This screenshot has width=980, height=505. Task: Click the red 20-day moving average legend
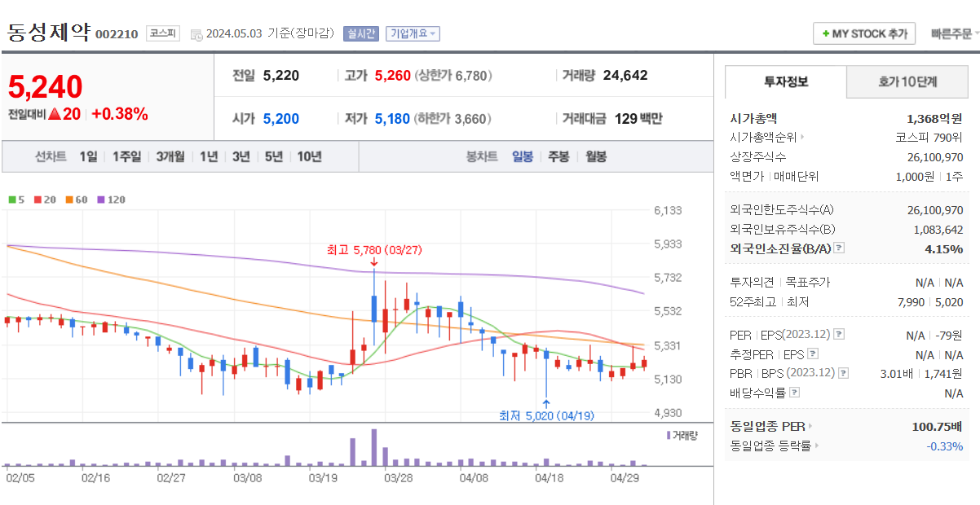[x=44, y=199]
